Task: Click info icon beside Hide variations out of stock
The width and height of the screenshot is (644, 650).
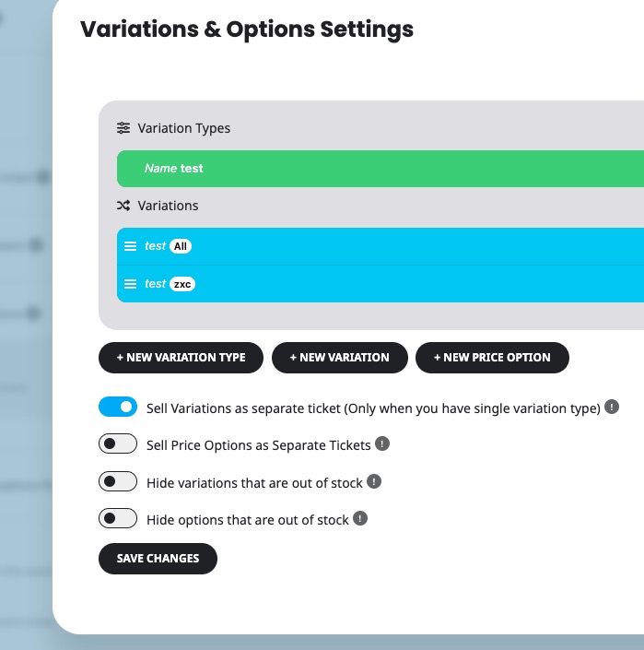Action: point(374,481)
